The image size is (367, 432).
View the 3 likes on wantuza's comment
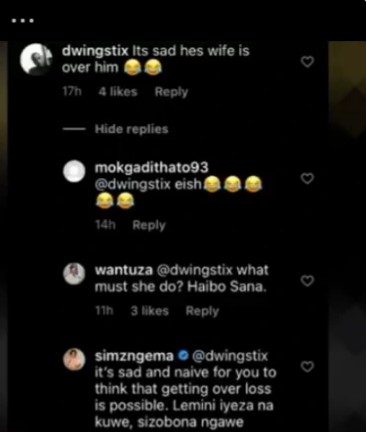[x=150, y=311]
